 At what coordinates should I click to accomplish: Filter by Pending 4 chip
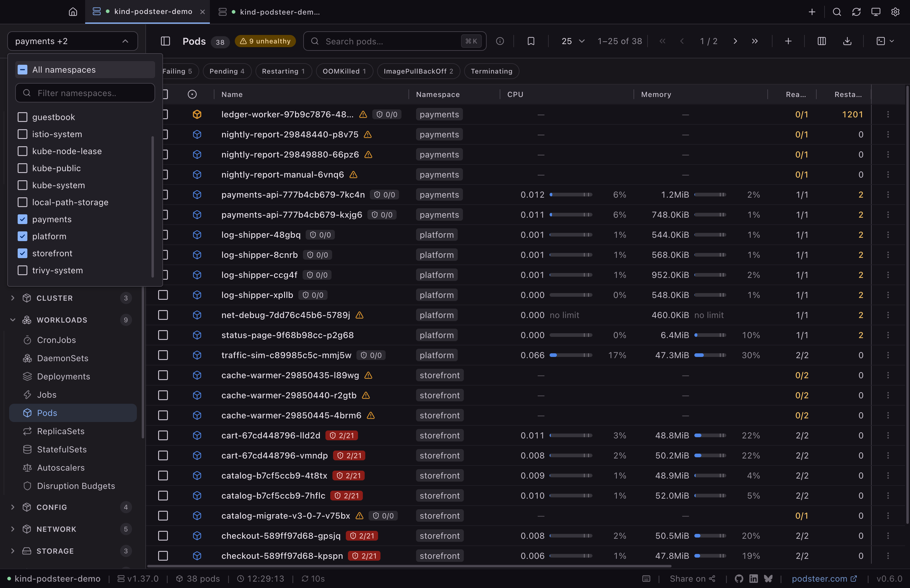[x=227, y=71]
